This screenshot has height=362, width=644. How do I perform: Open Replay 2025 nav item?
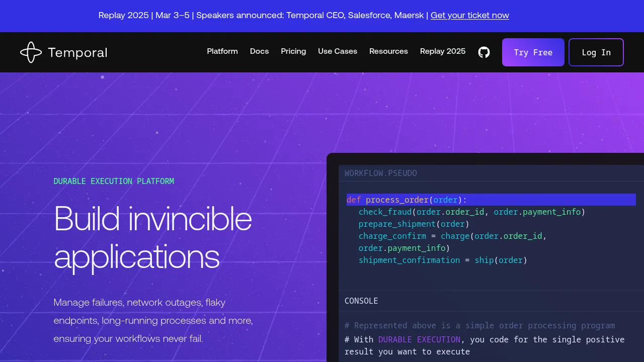coord(443,51)
